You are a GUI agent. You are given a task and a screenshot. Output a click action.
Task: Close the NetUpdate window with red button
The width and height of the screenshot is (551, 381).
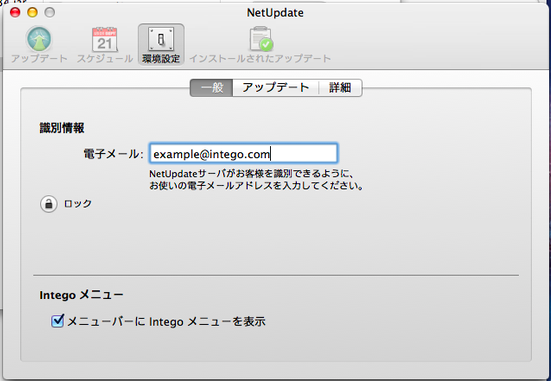[x=15, y=13]
